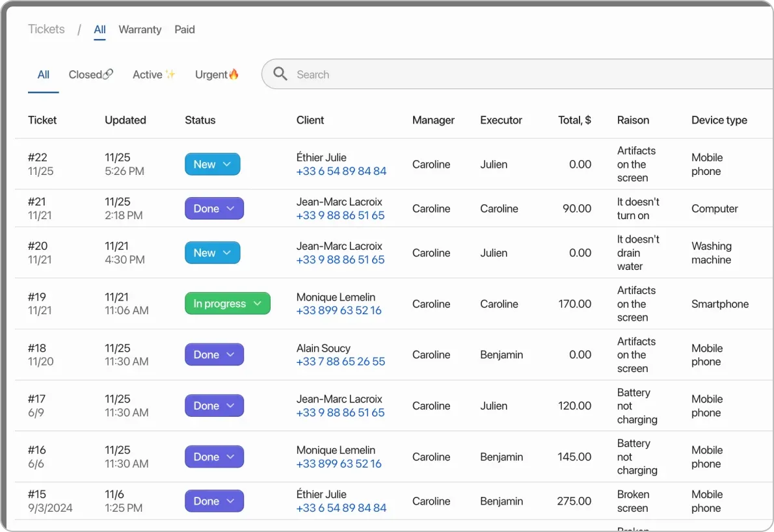Screen dimensions: 774x532
Task: Click the Done status button on ticket #15
Action: coord(214,501)
